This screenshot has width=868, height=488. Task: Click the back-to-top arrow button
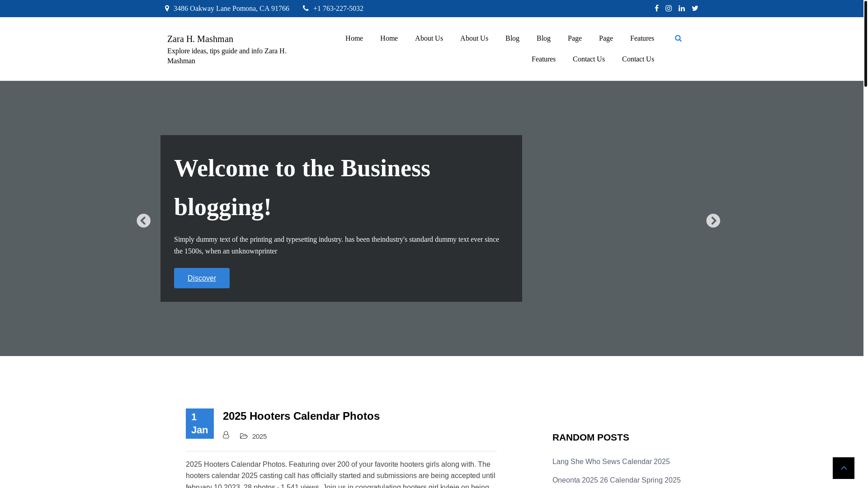tap(844, 468)
